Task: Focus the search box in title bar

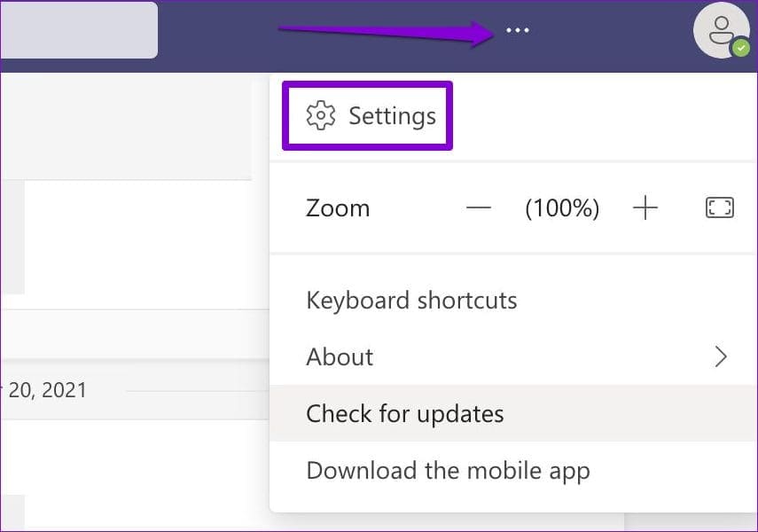Action: click(x=78, y=30)
